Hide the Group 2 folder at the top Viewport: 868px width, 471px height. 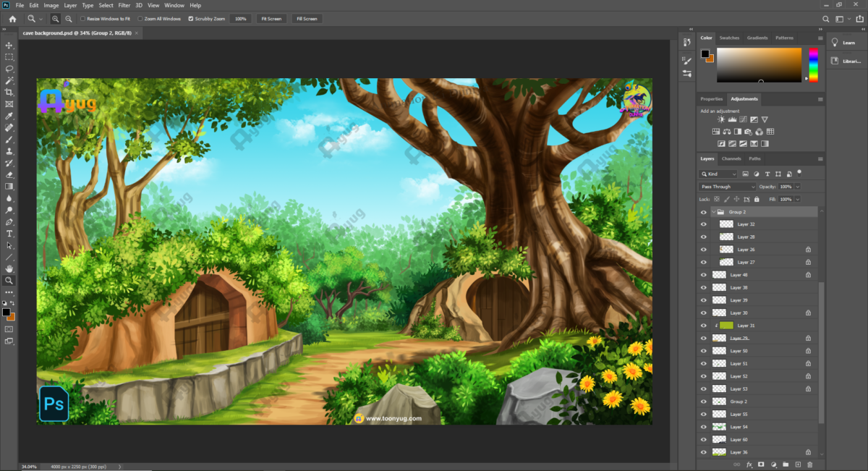[704, 212]
